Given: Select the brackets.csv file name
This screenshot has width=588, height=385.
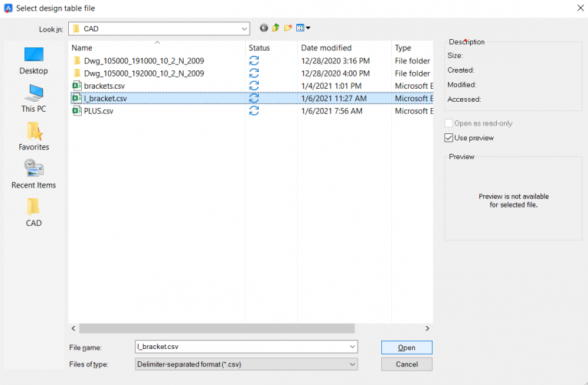Looking at the screenshot, I should pyautogui.click(x=104, y=86).
